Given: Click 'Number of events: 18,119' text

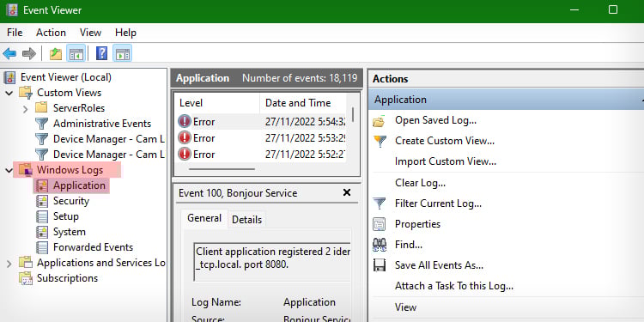Looking at the screenshot, I should [x=300, y=78].
